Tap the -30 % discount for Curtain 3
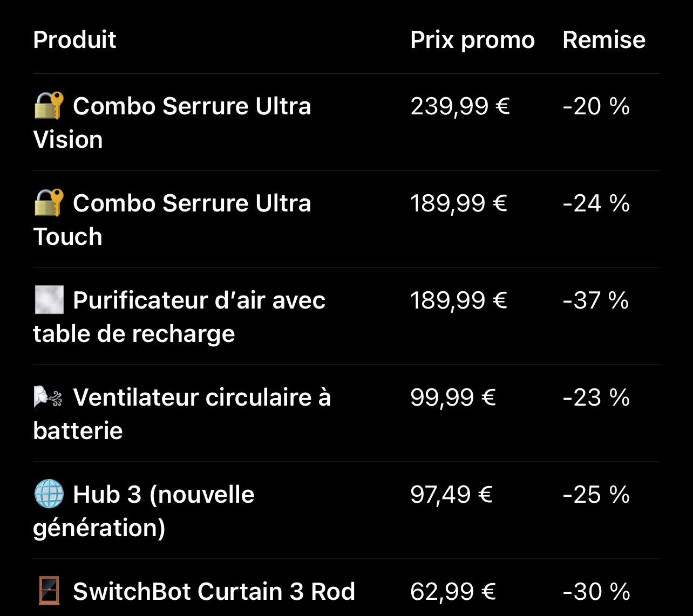Image resolution: width=693 pixels, height=616 pixels. pos(596,592)
